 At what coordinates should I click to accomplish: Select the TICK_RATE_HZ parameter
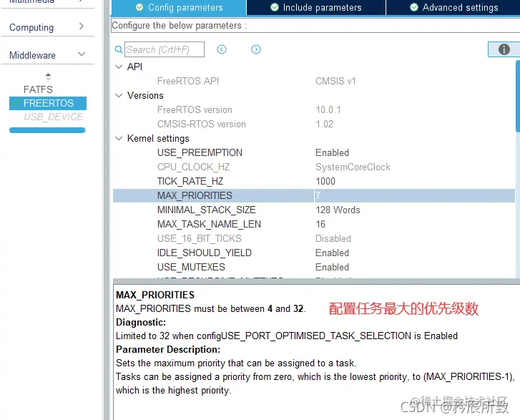click(x=190, y=181)
